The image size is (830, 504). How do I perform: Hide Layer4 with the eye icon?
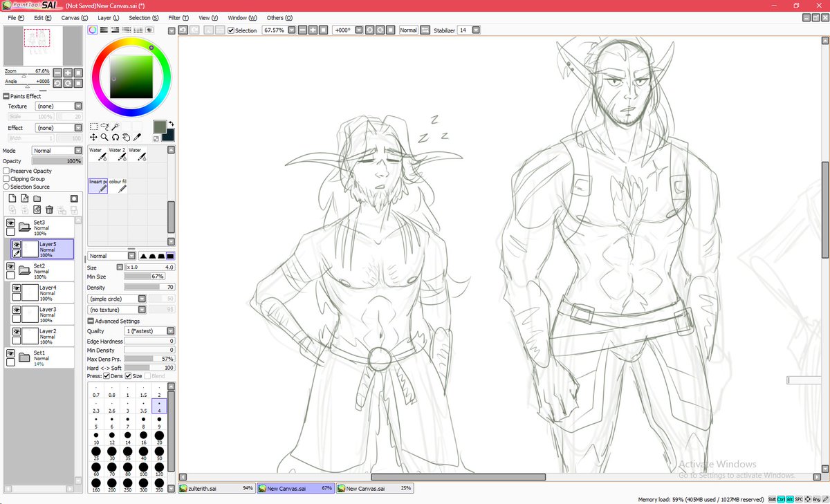(16, 288)
